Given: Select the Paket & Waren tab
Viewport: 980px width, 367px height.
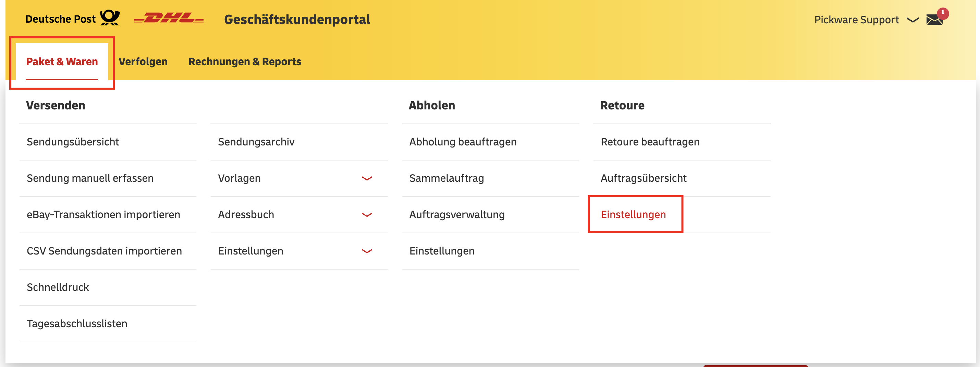Looking at the screenshot, I should click(x=62, y=61).
